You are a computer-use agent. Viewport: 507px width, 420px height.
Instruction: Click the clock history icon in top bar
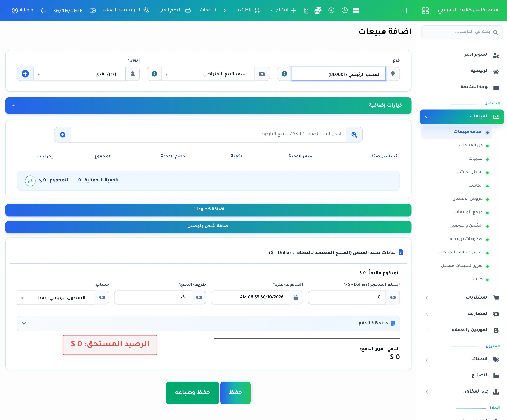point(345,10)
